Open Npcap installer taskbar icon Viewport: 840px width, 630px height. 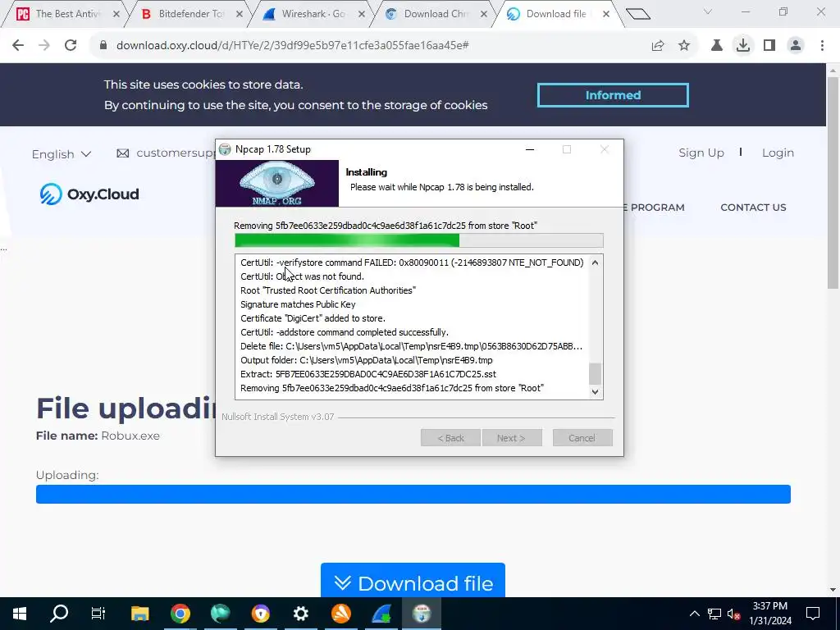(422, 614)
